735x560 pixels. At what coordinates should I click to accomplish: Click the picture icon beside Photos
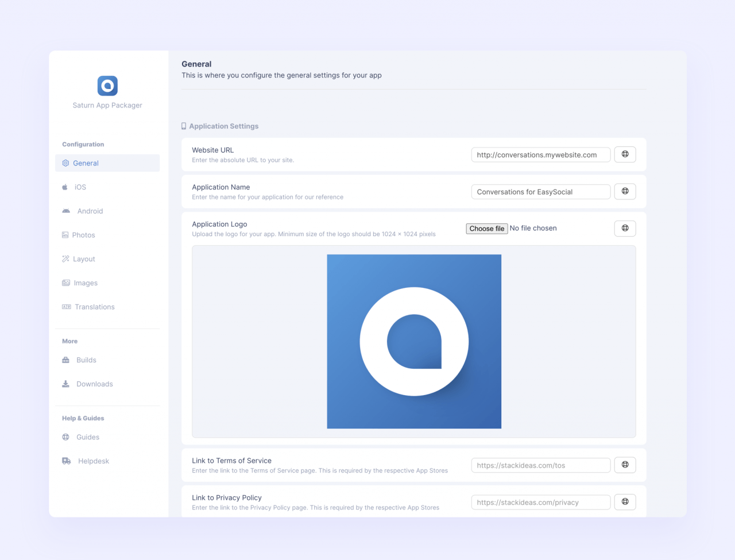[x=65, y=235]
